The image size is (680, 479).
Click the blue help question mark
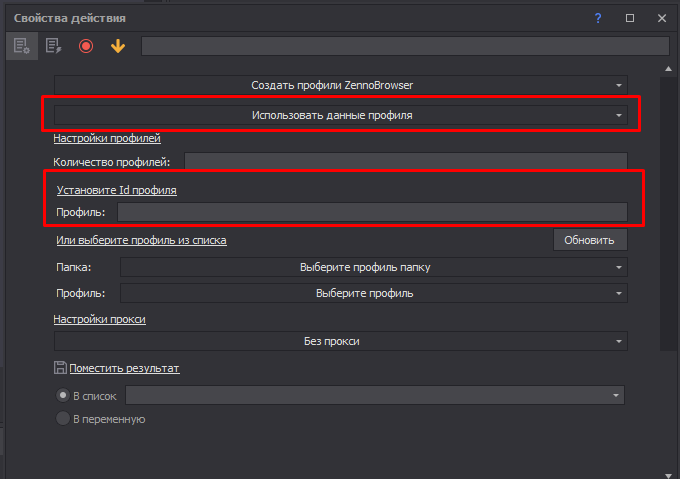[x=598, y=18]
